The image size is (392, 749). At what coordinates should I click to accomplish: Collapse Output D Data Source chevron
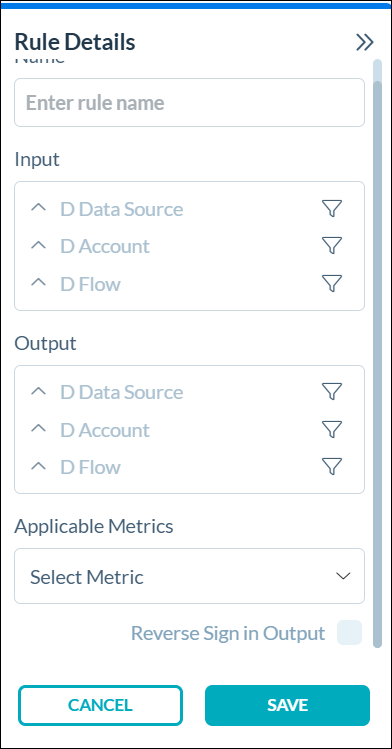coord(38,391)
